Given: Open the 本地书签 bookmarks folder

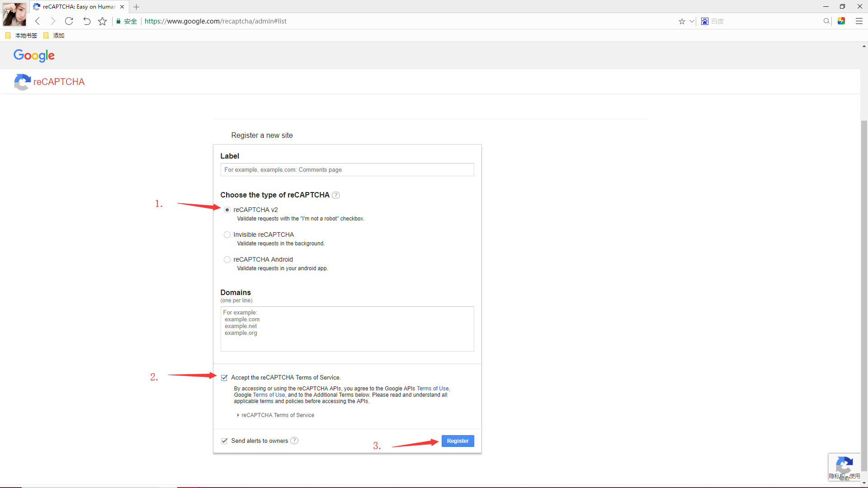Looking at the screenshot, I should coord(21,35).
